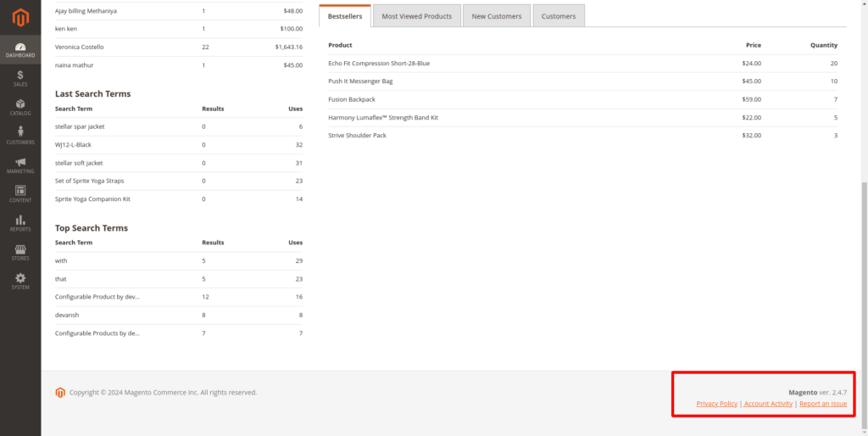This screenshot has height=436, width=868.
Task: Click search term stellar soft jacket
Action: tap(79, 163)
